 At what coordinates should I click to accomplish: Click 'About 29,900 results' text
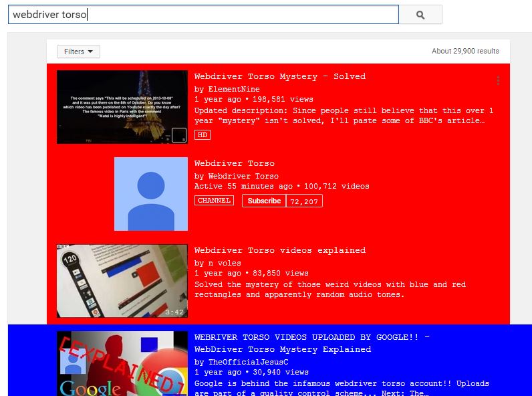(465, 51)
